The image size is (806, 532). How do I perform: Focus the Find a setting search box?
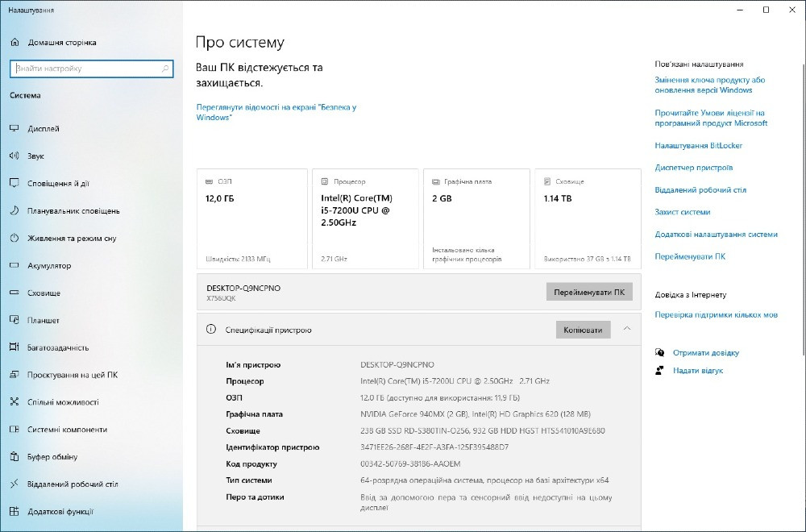[92, 69]
